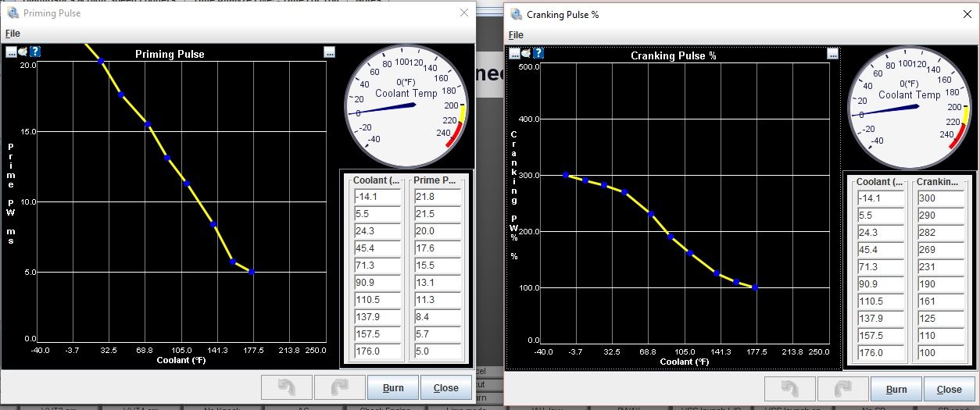Open notes icon in Cranking Pulse window
The height and width of the screenshot is (410, 980).
pos(526,53)
